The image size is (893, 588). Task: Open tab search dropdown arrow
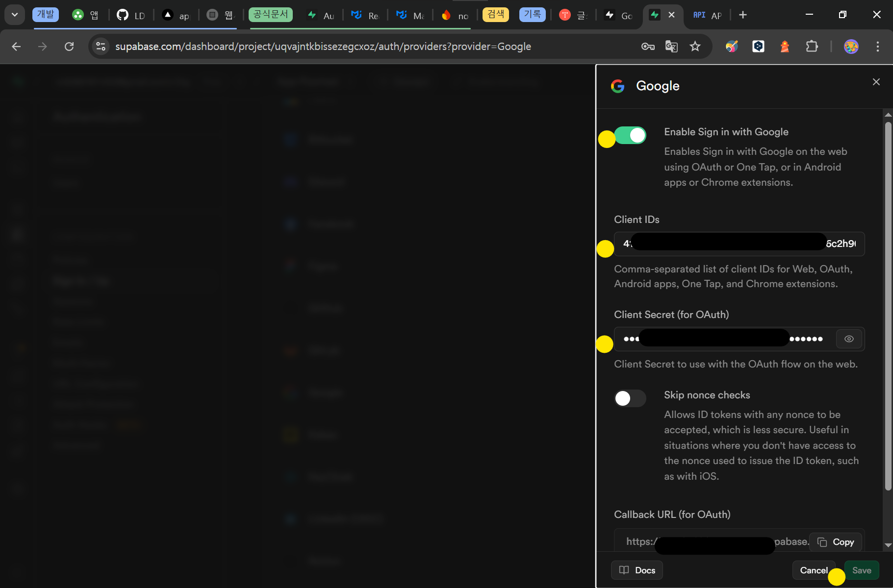tap(15, 15)
